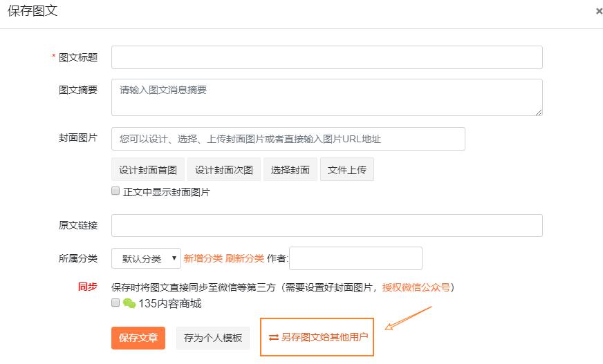Viewport: 603px width, 364px height.
Task: Open the 授权微信公众号 link
Action: (x=416, y=287)
